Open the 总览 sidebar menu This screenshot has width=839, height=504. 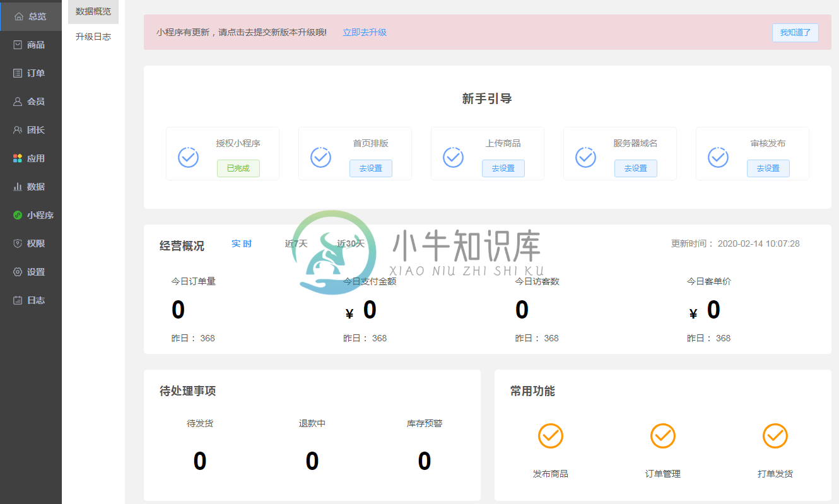[31, 16]
